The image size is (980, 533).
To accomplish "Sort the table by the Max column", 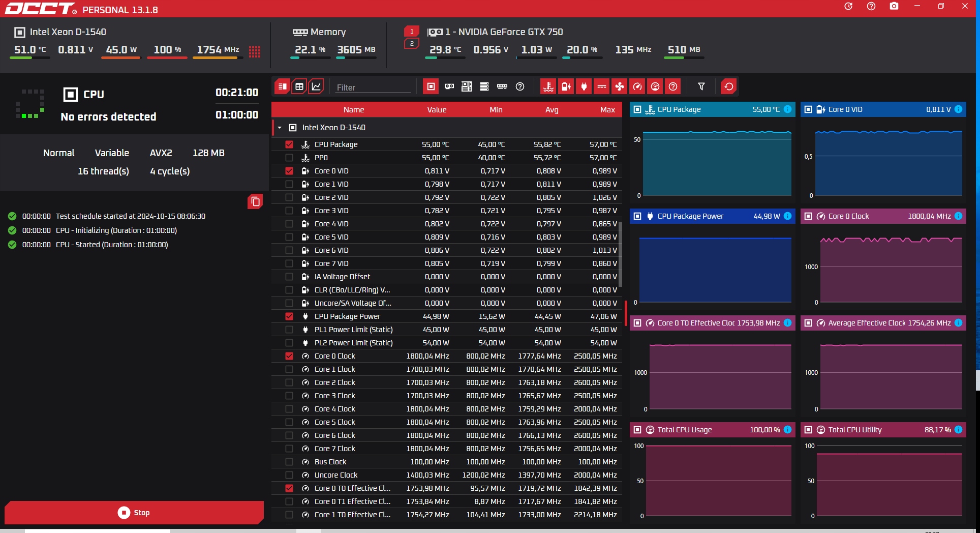I will coord(607,109).
